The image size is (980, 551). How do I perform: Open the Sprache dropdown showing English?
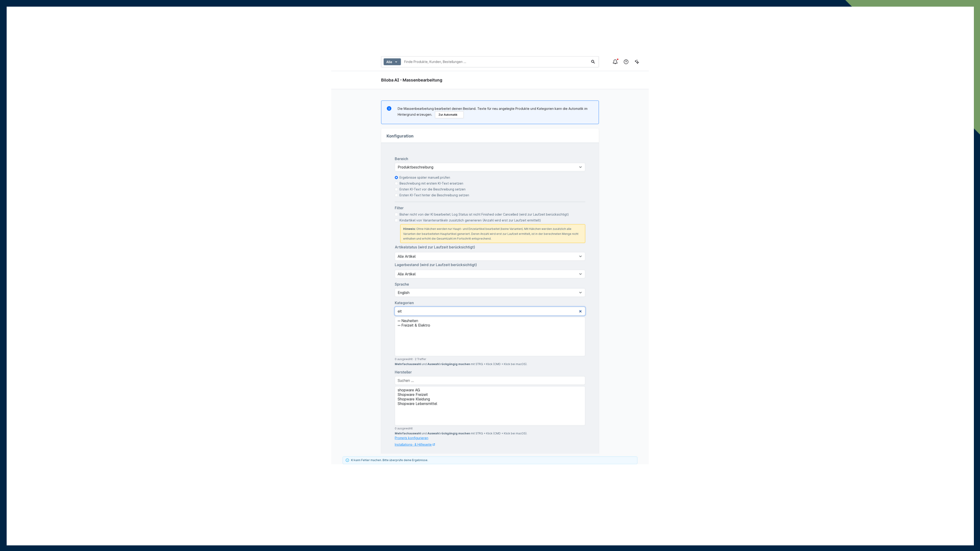tap(489, 293)
